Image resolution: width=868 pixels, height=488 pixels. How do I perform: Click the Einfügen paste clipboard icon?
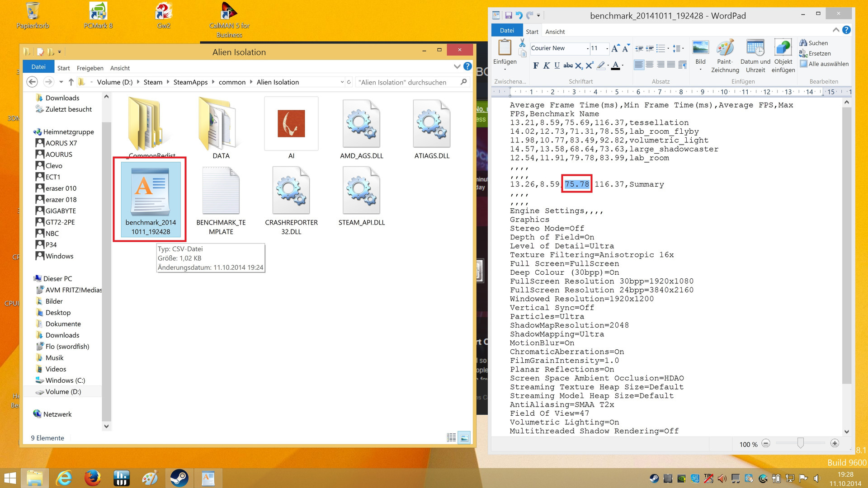pos(505,47)
